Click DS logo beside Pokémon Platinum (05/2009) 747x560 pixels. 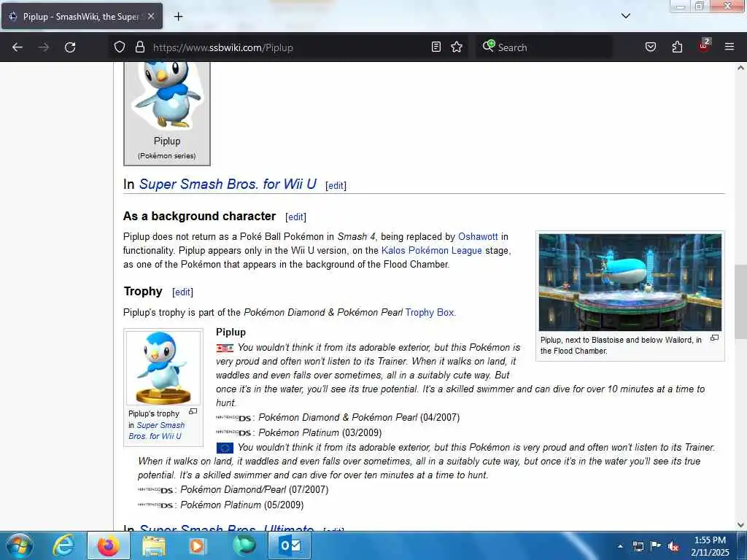pos(155,505)
